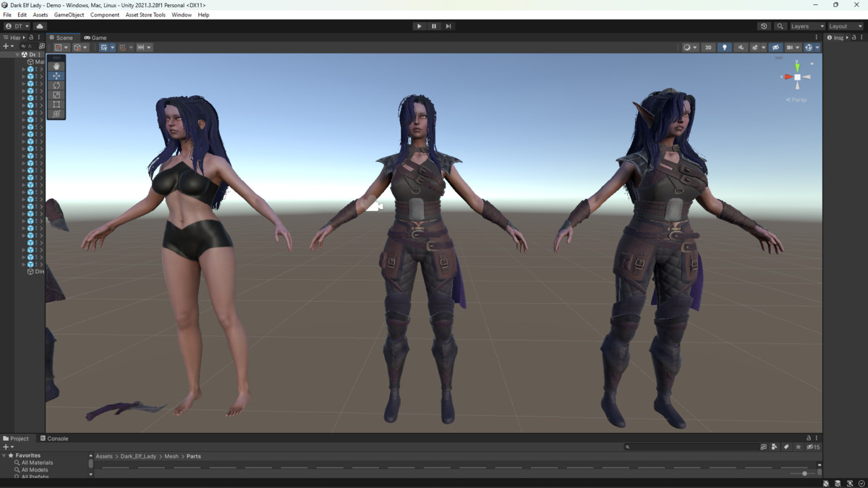Click the favorites star filter in Project
Viewport: 868px width, 488px height.
pos(799,447)
